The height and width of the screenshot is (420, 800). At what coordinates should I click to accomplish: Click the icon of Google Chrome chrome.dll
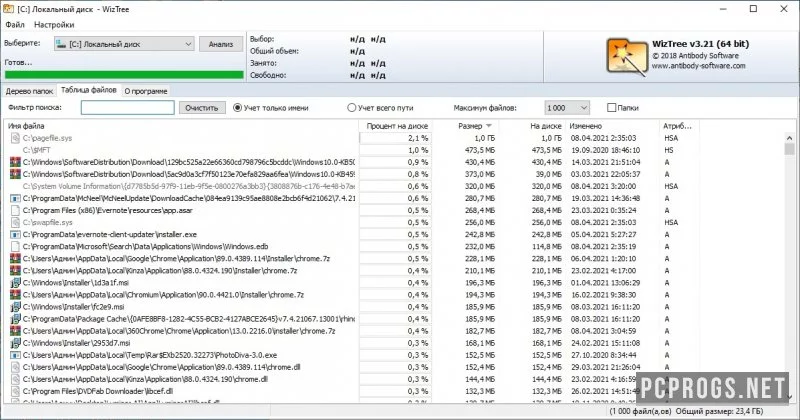tap(15, 367)
